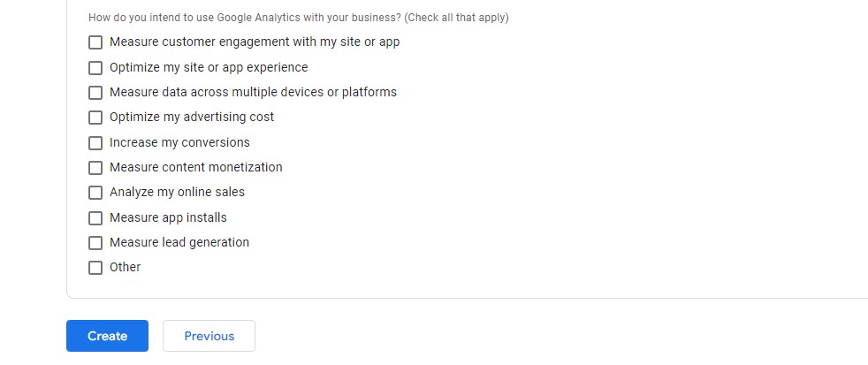This screenshot has height=365, width=868.
Task: Select the Optimize my advertising cost checkbox
Action: (95, 118)
